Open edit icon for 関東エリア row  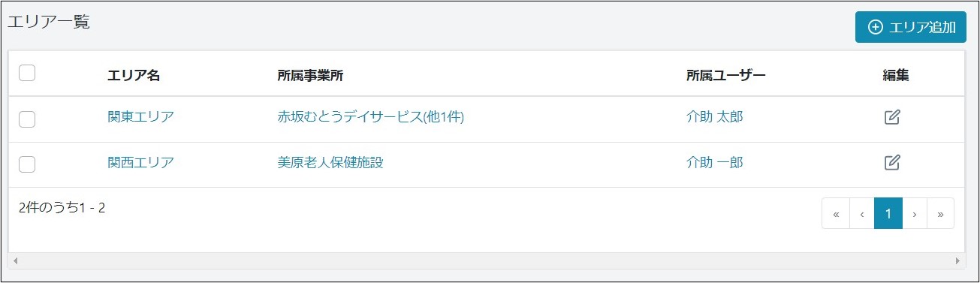tap(892, 117)
